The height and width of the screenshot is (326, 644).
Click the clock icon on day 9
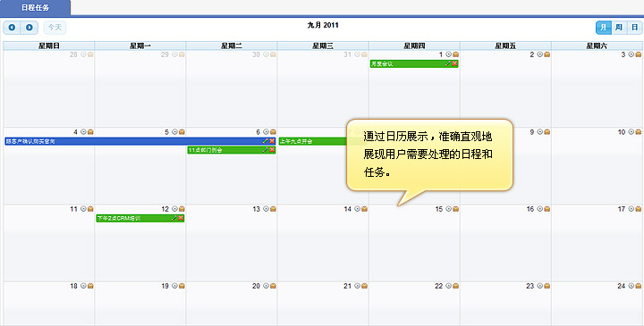point(539,131)
